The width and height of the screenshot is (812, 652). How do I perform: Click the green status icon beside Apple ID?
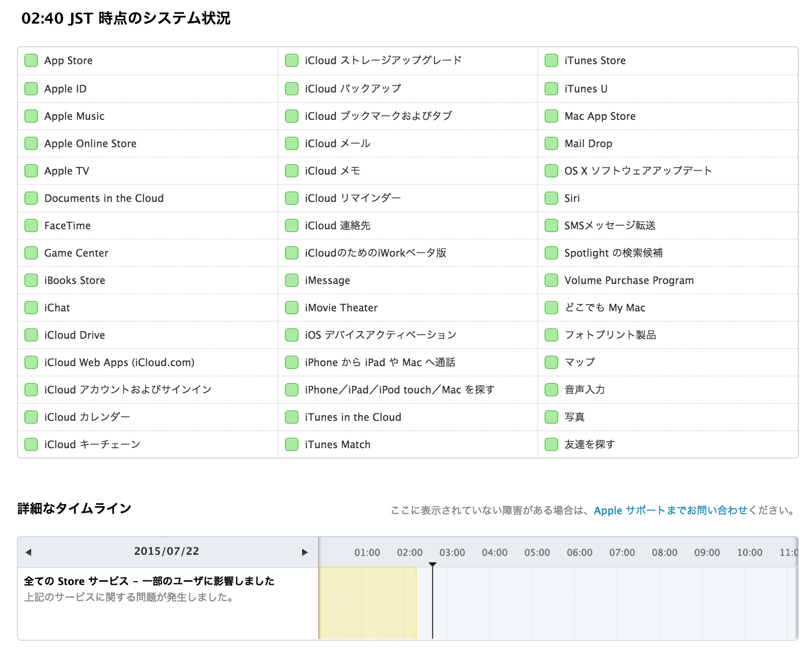point(31,89)
